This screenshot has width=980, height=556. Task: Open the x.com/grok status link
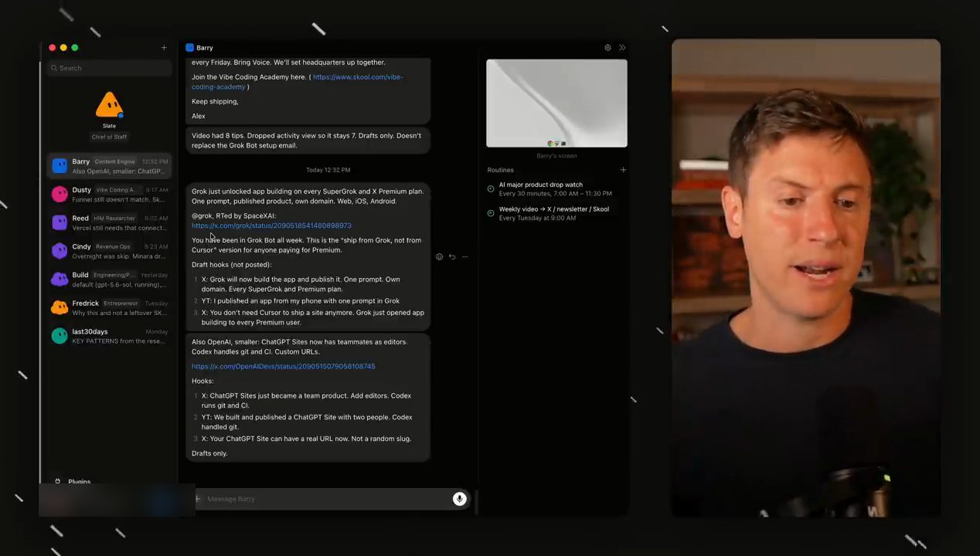tap(271, 225)
